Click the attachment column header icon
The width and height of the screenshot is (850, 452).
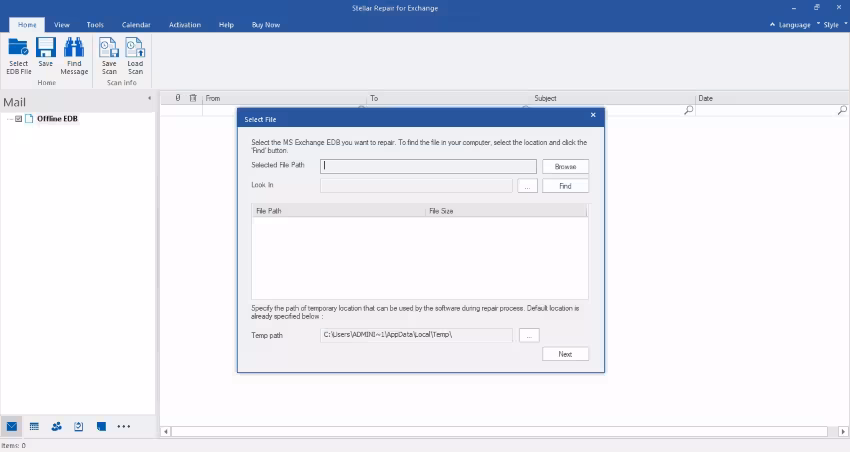(x=178, y=98)
